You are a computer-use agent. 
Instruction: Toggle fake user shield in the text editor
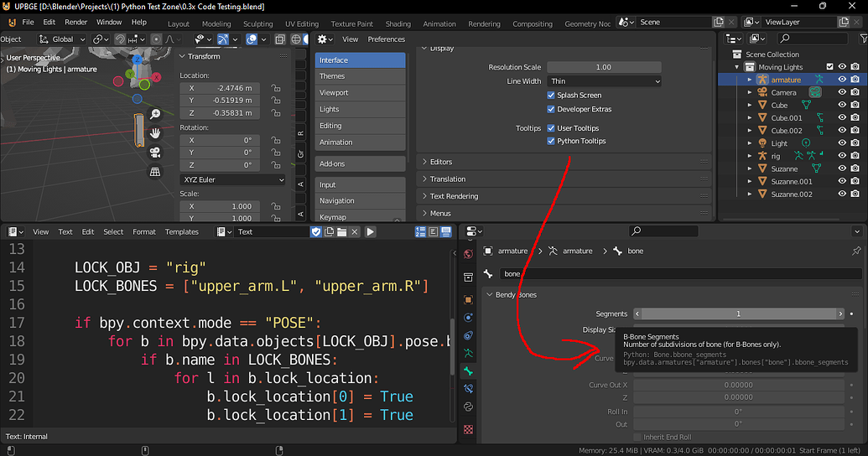[x=316, y=232]
